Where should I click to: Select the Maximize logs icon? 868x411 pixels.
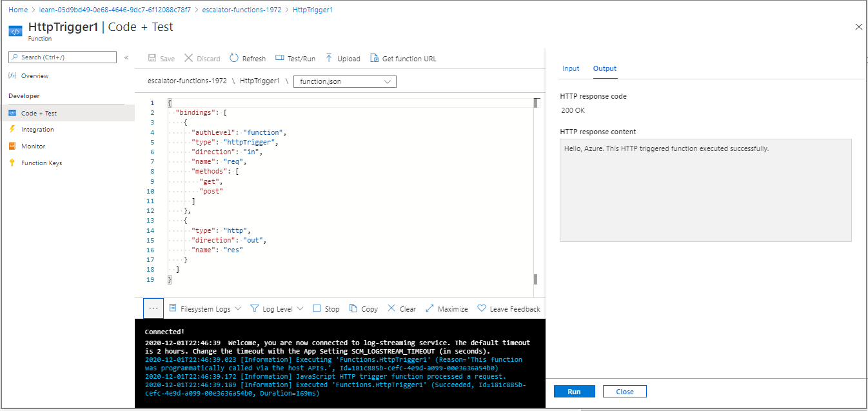(446, 308)
